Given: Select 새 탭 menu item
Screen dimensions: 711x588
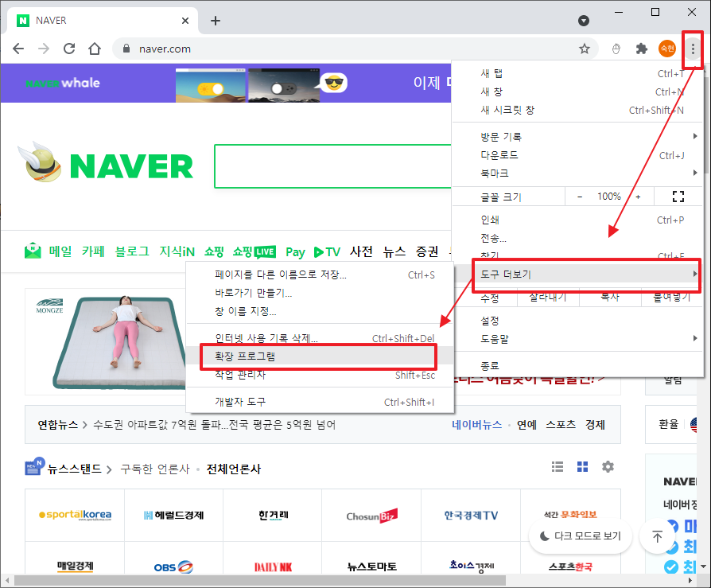Looking at the screenshot, I should (577, 73).
